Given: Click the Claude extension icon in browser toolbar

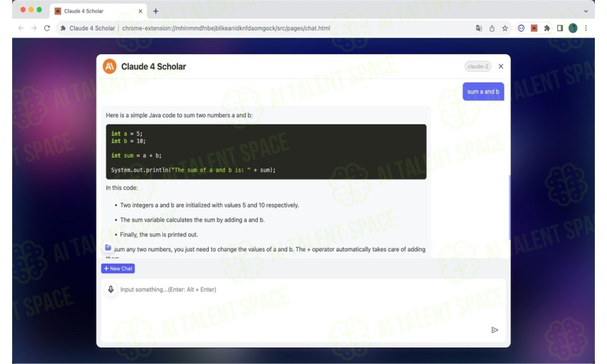Looking at the screenshot, I should coord(534,29).
